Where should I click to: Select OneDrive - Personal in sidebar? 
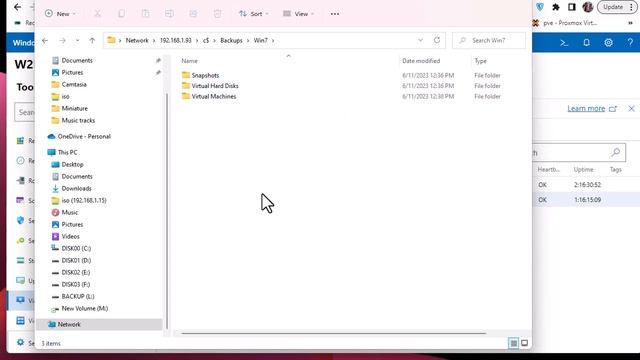(84, 136)
